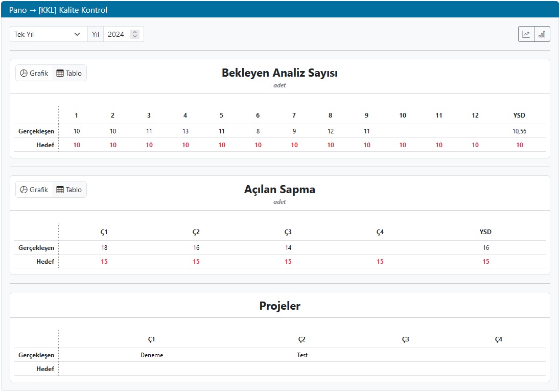The height and width of the screenshot is (392, 560).
Task: Click the Projeler section heading
Action: 279,306
